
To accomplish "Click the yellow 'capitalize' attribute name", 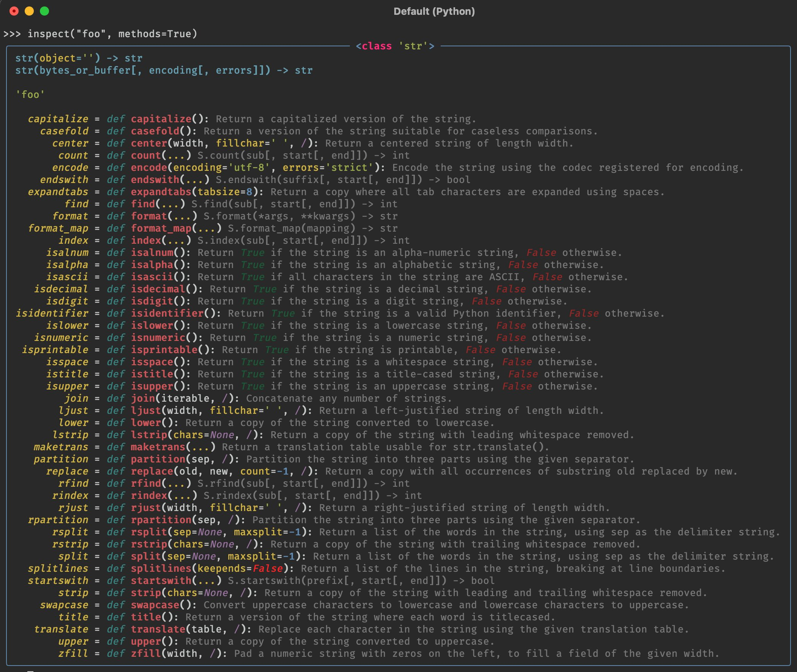I will point(58,119).
